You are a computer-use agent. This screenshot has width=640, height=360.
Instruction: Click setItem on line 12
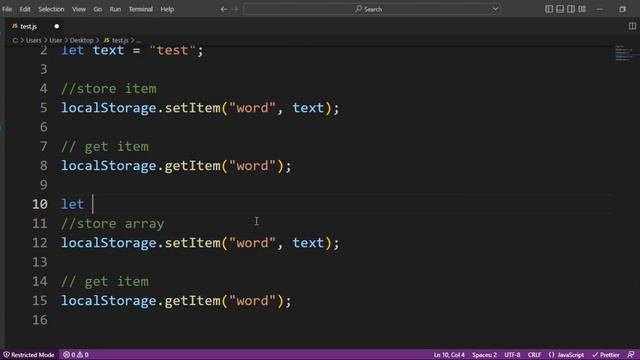192,243
